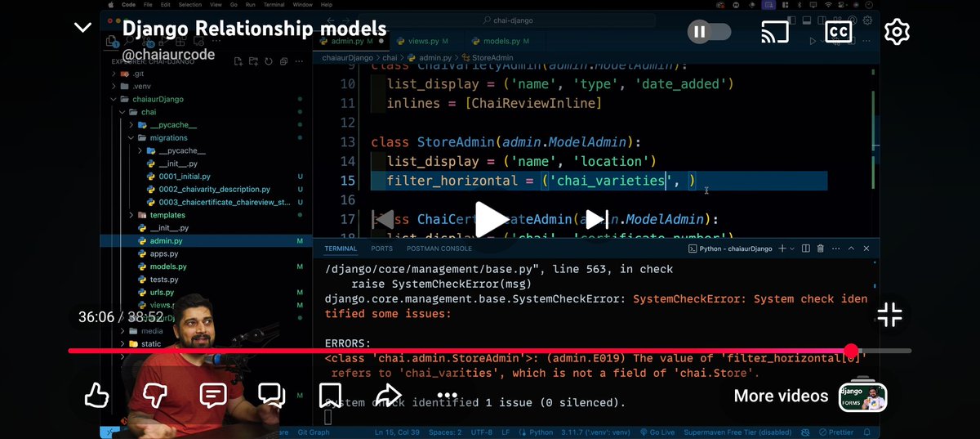
Task: Dislike the video with the thumbs-down icon
Action: tap(155, 396)
